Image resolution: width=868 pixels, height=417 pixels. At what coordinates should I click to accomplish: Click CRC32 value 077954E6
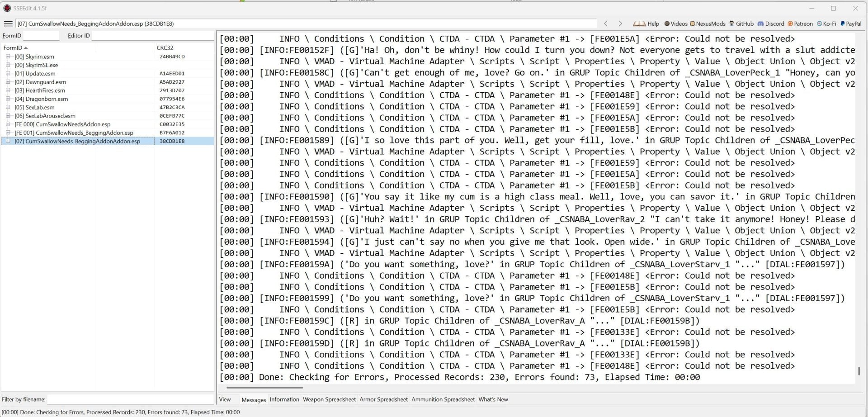pyautogui.click(x=172, y=99)
